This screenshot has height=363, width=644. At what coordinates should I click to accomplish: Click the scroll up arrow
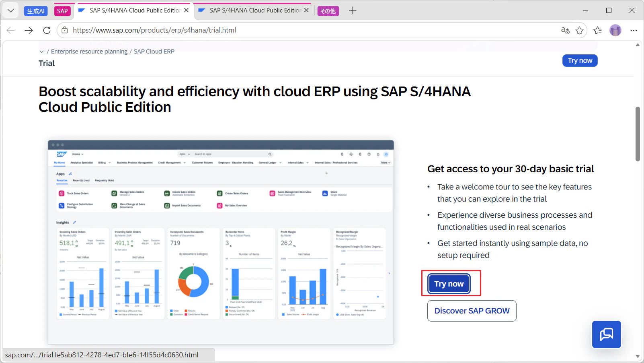[638, 45]
